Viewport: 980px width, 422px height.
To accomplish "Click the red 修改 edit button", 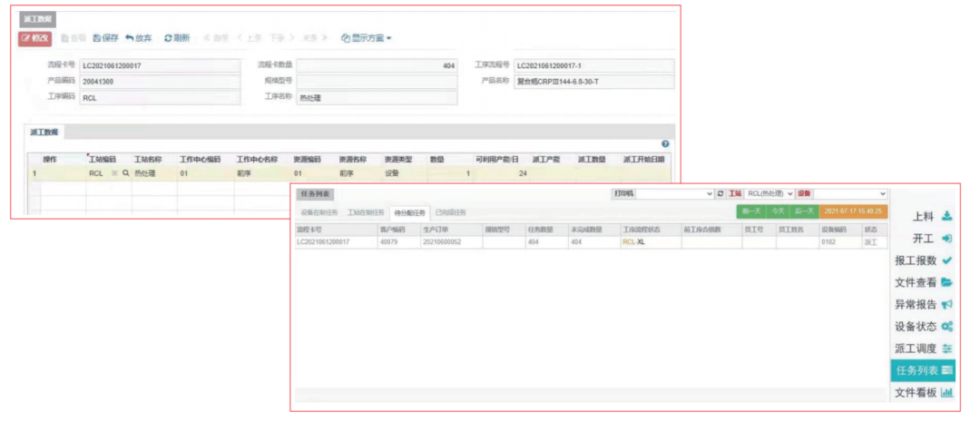I will pos(35,38).
